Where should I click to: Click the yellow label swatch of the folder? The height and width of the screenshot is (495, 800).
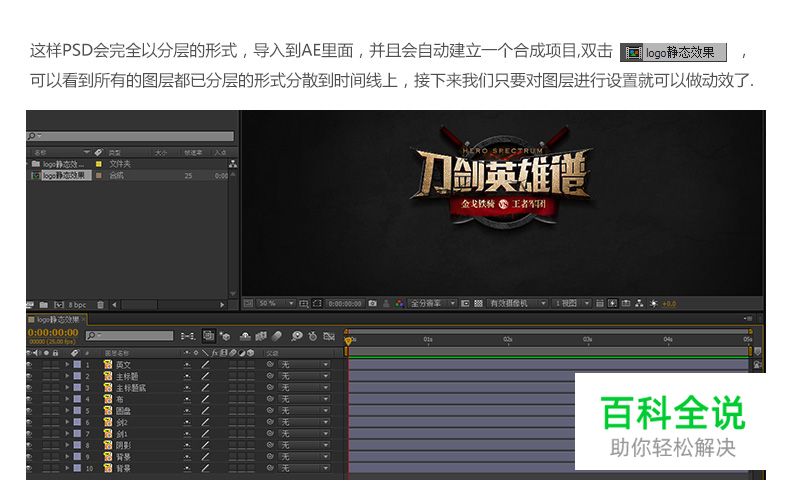point(99,164)
